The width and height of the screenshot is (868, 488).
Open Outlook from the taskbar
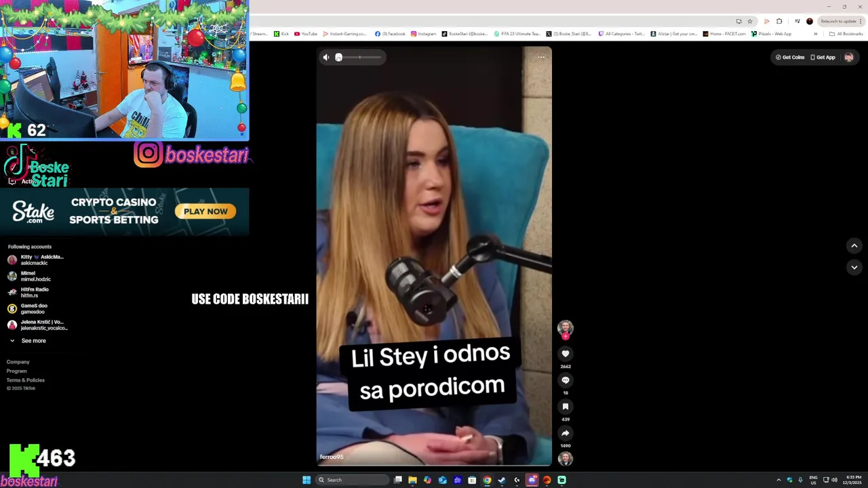[x=442, y=480]
